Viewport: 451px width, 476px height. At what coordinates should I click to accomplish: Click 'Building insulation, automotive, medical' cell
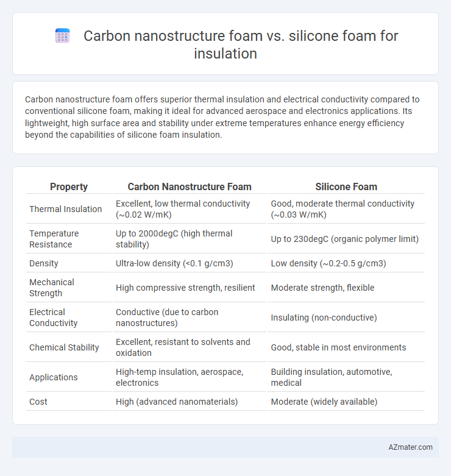[346, 377]
